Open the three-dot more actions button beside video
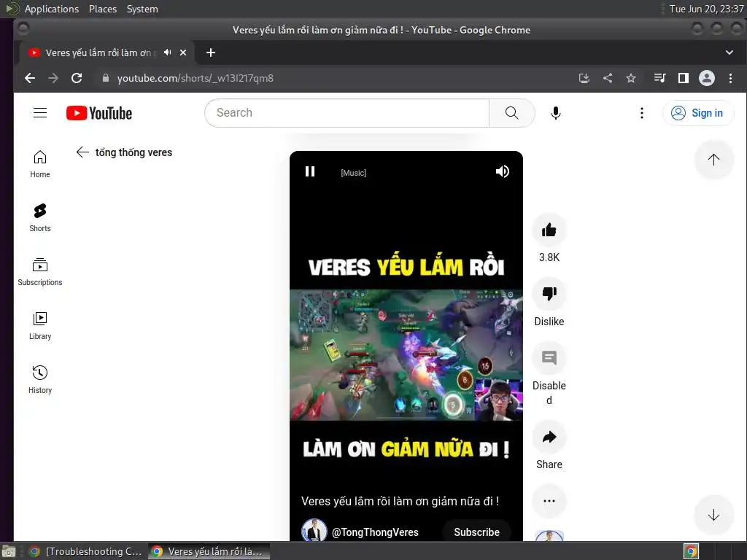This screenshot has height=560, width=747. pos(549,501)
